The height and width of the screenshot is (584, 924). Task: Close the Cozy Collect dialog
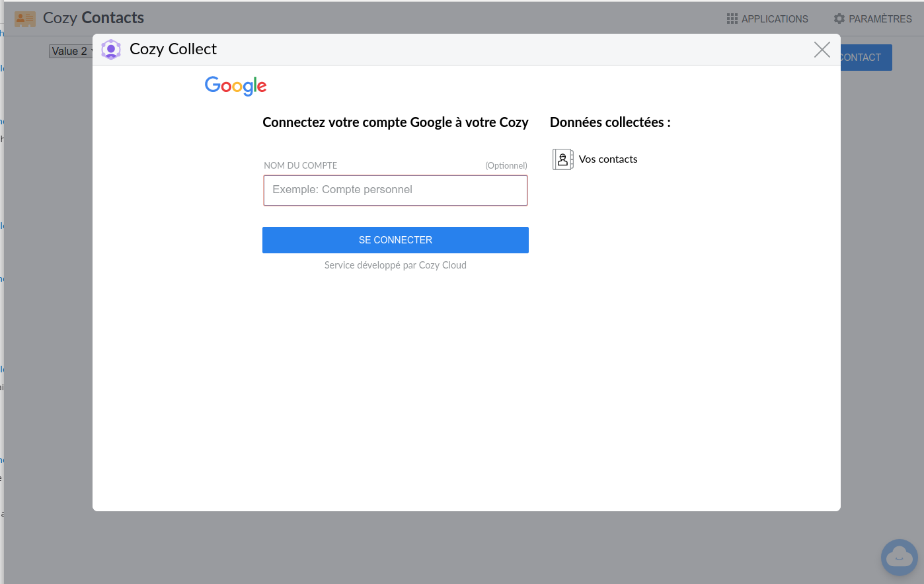coord(822,50)
